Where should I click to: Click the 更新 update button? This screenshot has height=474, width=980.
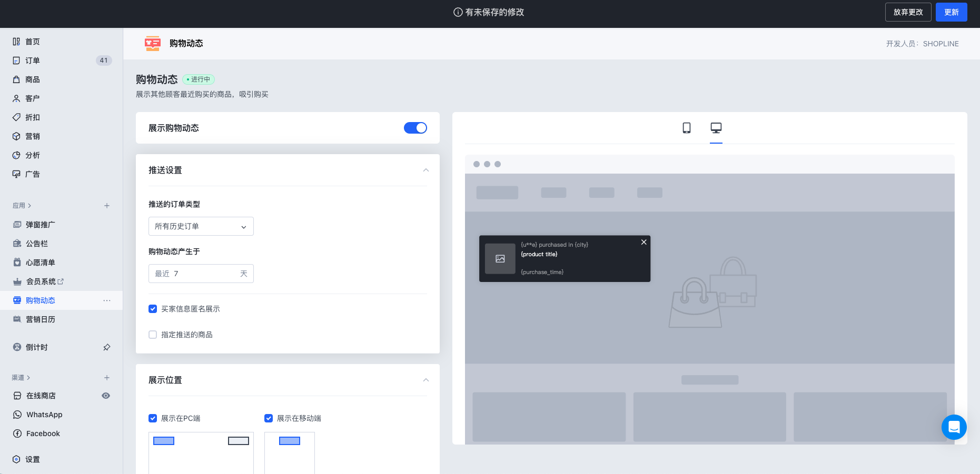tap(952, 12)
